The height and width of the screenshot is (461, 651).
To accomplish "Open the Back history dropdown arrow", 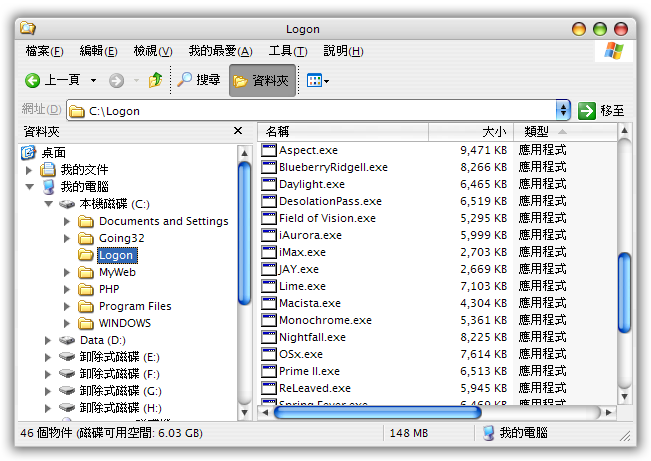I will coord(94,80).
